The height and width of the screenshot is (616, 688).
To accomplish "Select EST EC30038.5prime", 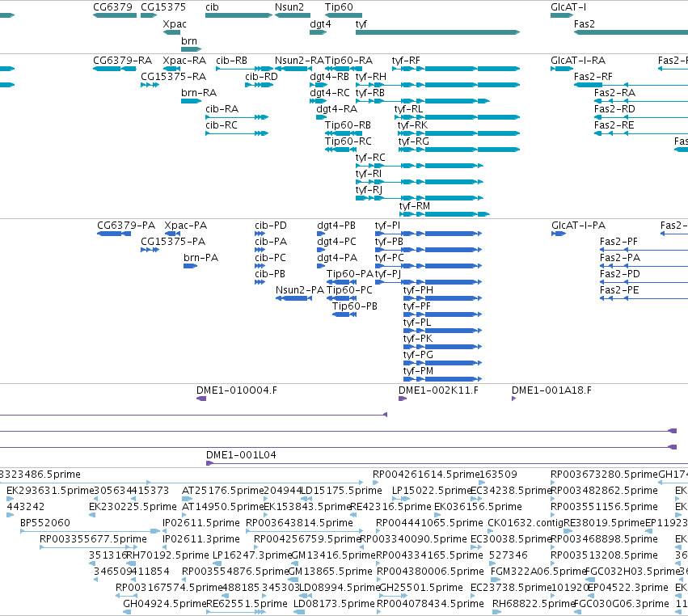I will [476, 547].
